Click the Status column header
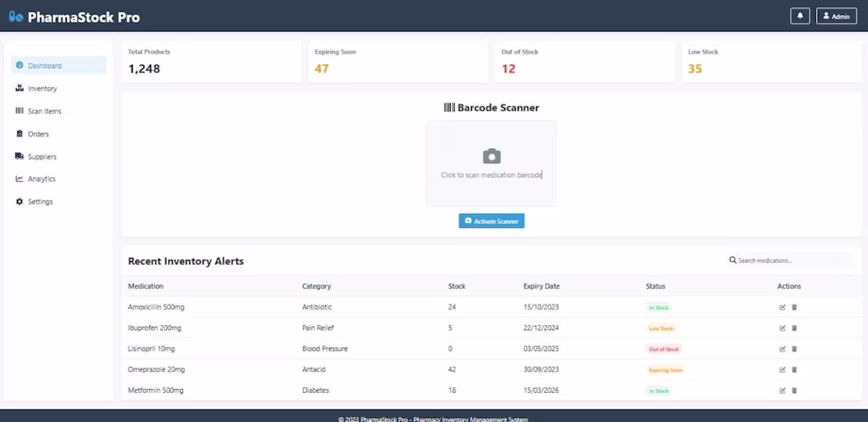 click(x=656, y=286)
